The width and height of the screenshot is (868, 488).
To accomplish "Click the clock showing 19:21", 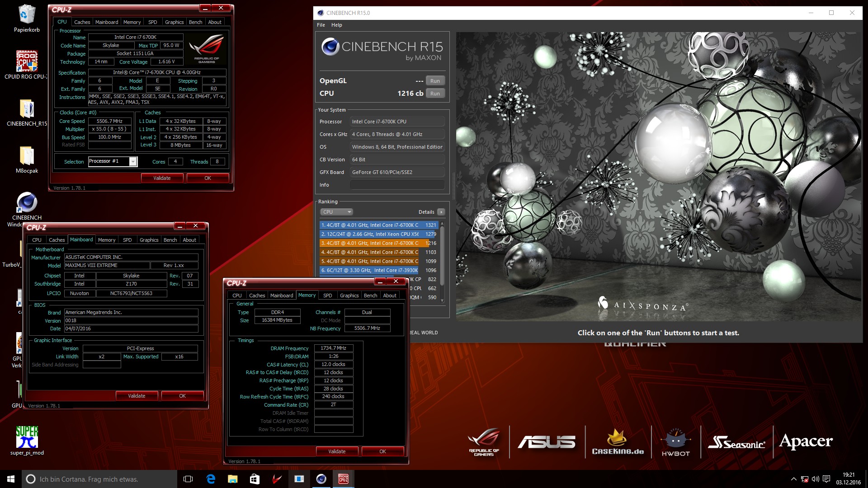I will coord(849,475).
